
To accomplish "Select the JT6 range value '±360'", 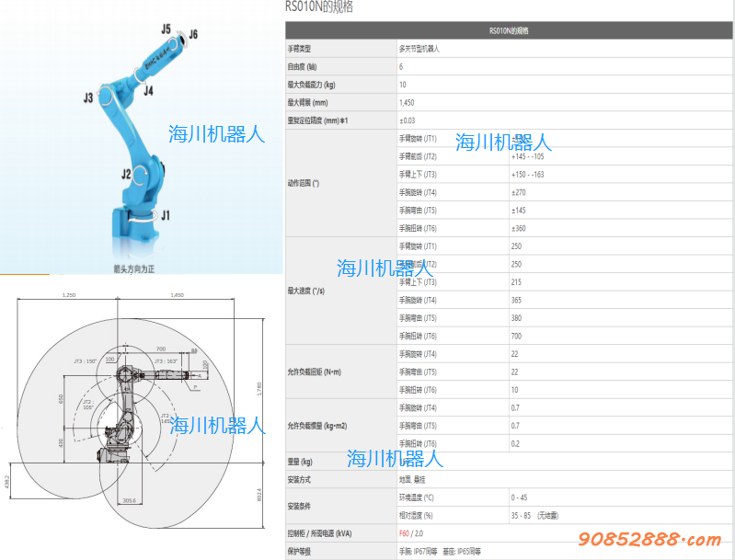I will pyautogui.click(x=519, y=228).
